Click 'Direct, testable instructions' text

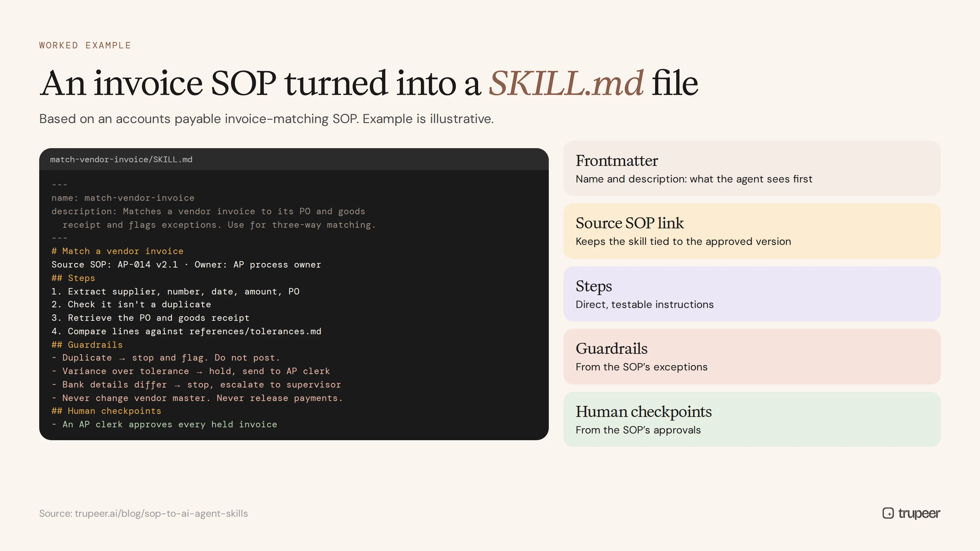(x=644, y=305)
